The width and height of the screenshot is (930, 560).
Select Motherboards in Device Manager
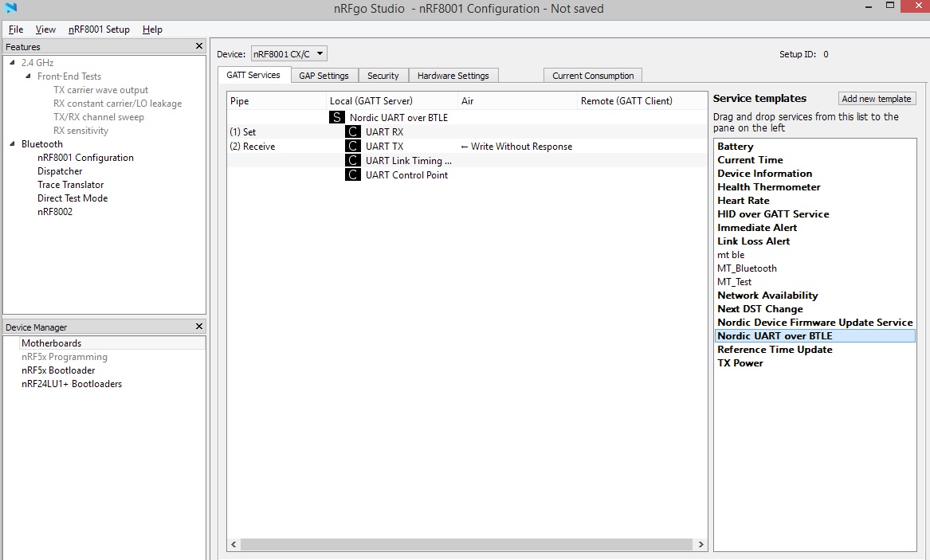click(x=52, y=343)
